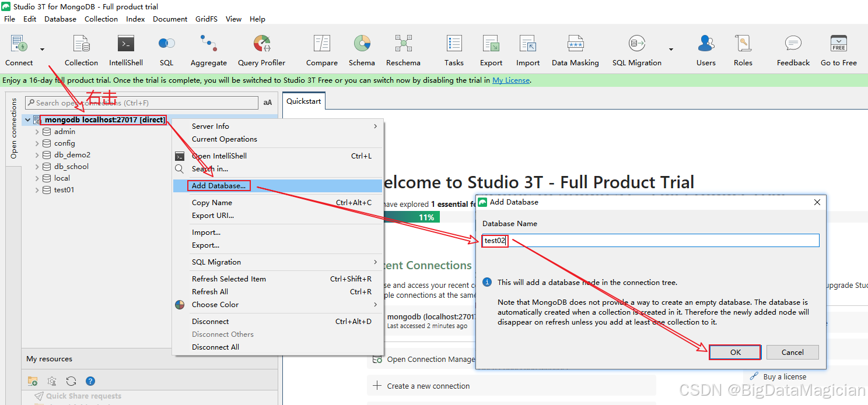Toggle the aA case-sensitive search button

tap(268, 103)
